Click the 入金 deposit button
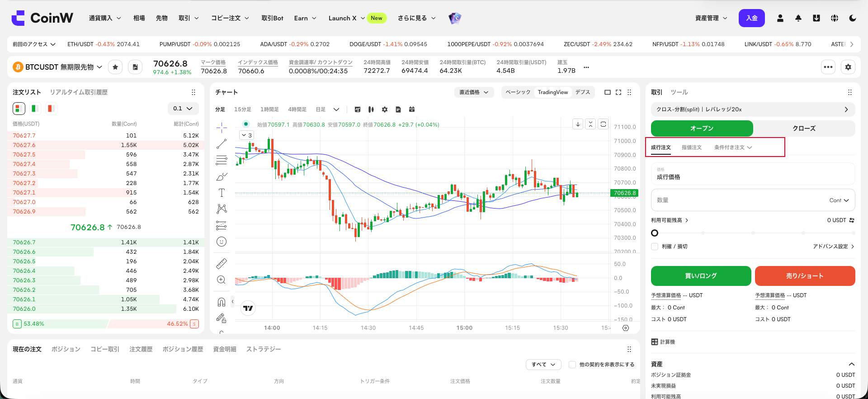The image size is (868, 399). (x=752, y=18)
